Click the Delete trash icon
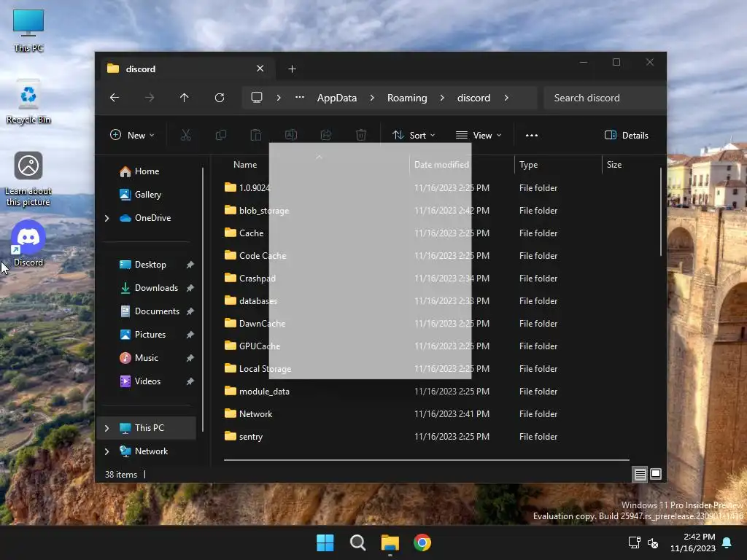 point(361,135)
